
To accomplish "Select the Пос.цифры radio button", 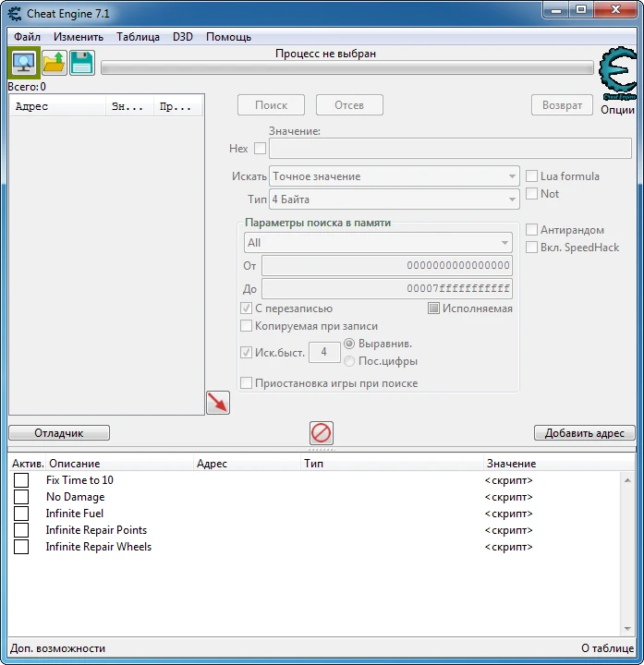I will (349, 361).
